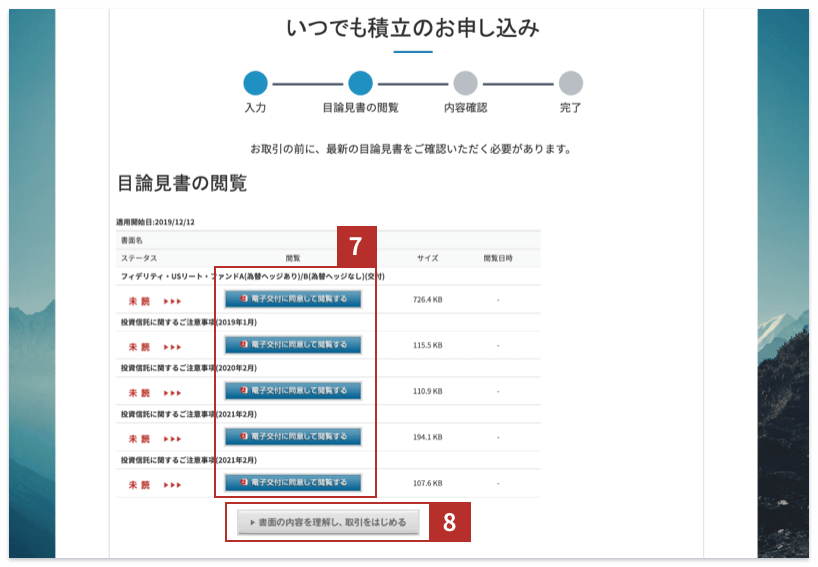Click the 107.6 KB size value
Image resolution: width=818 pixels, height=567 pixels.
click(428, 484)
